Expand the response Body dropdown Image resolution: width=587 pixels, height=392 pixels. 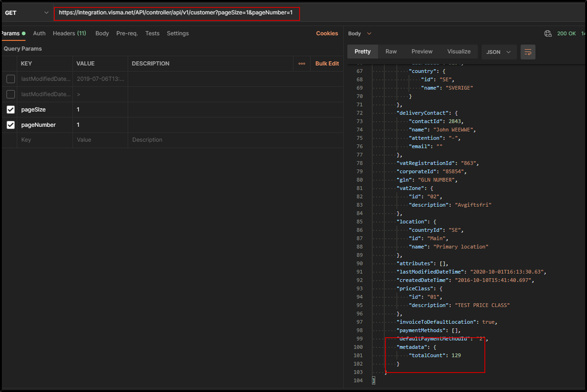click(360, 33)
